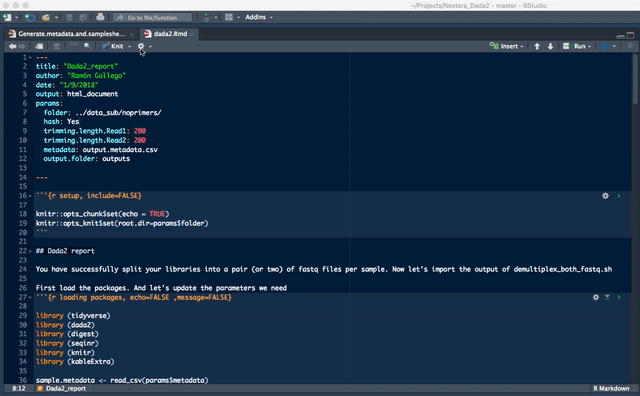Click the library (dada2) line
The width and height of the screenshot is (640, 396).
coord(65,325)
